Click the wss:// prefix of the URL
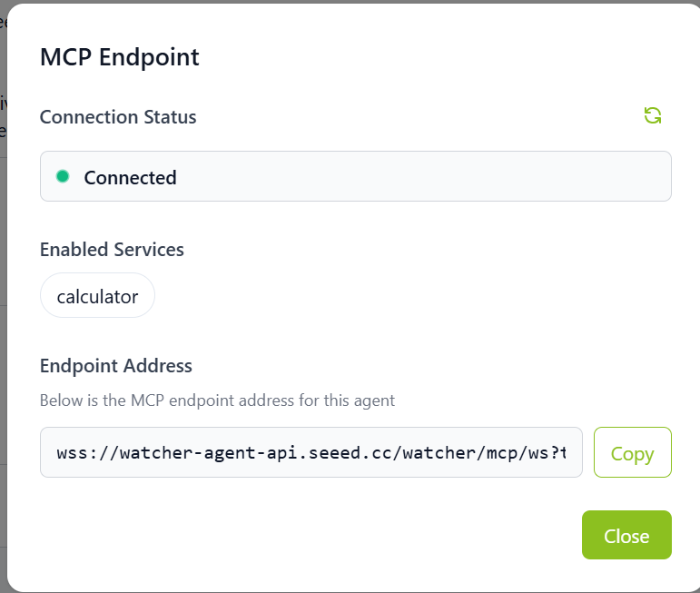The height and width of the screenshot is (593, 700). click(x=80, y=452)
